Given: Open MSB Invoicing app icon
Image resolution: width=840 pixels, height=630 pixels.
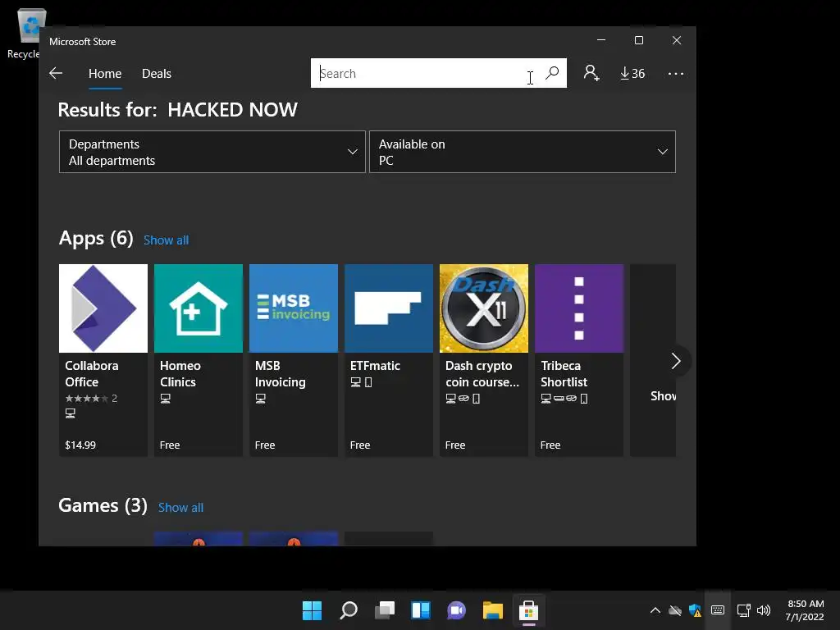Looking at the screenshot, I should pyautogui.click(x=294, y=308).
